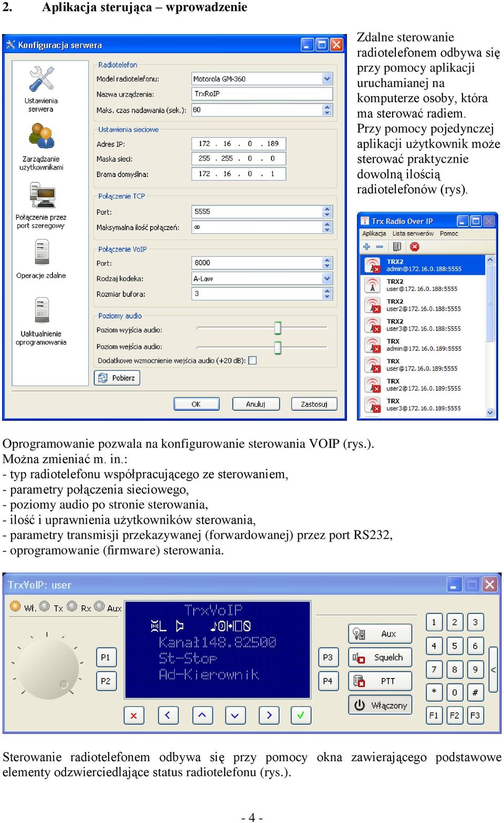This screenshot has height=823, width=504.
Task: Click the blue plus add-server icon
Action: coord(366,246)
